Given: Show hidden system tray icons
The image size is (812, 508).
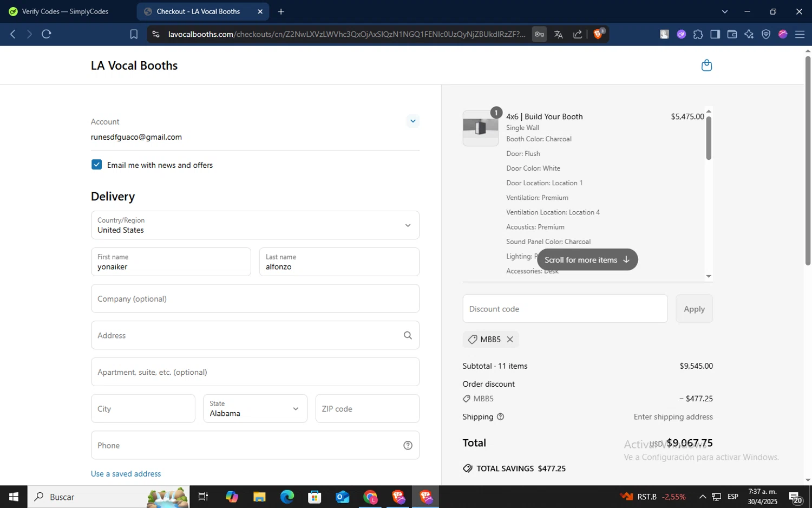Looking at the screenshot, I should coord(703,497).
